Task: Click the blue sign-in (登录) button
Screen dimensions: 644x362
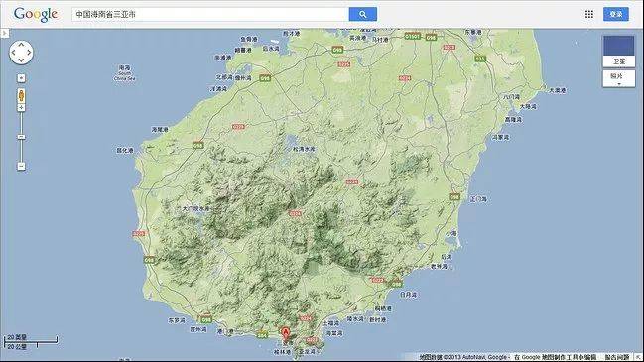Action: tap(615, 14)
